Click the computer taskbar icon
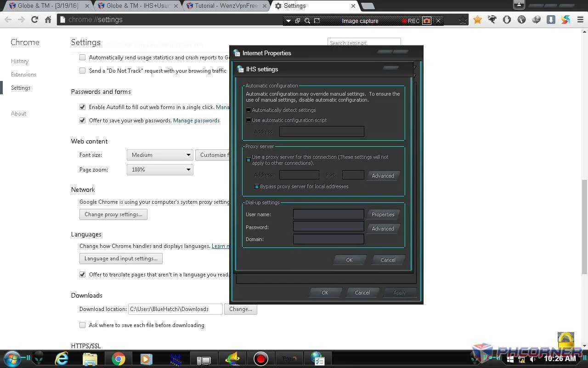This screenshot has height=368, width=588. point(204,360)
